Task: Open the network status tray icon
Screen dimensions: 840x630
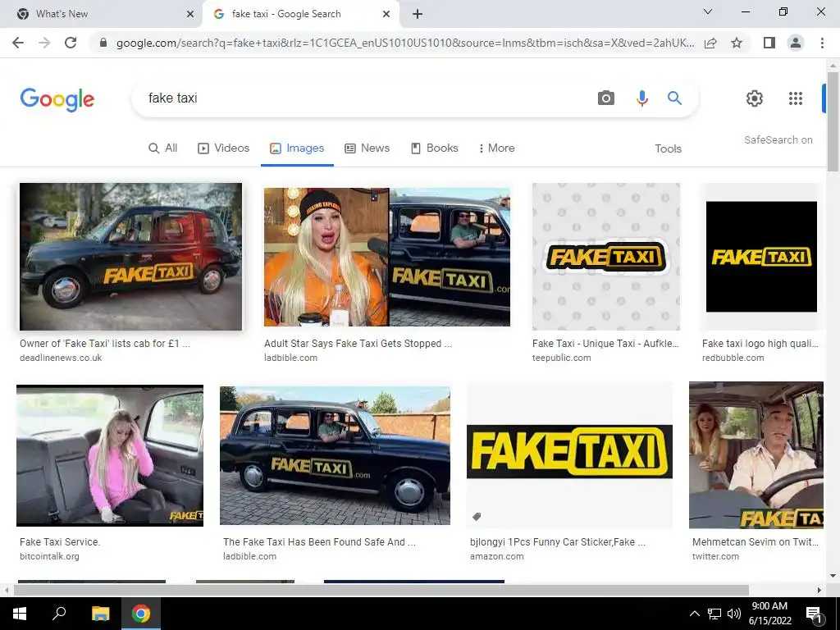Action: [x=714, y=614]
